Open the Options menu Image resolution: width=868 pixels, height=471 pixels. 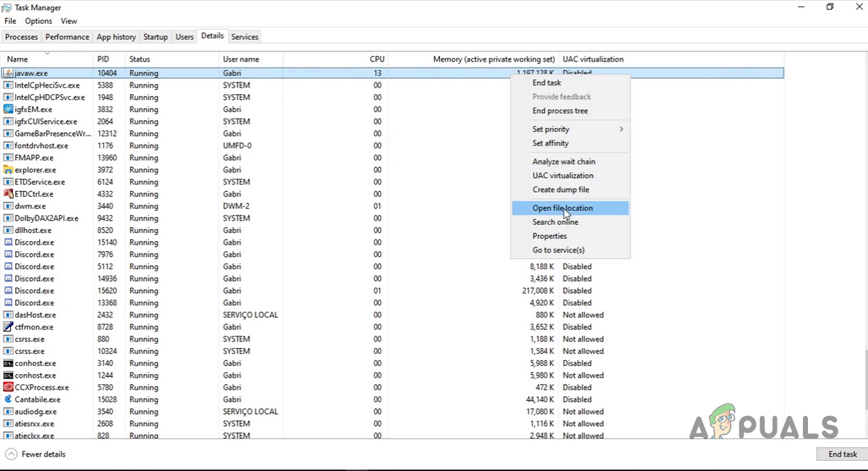pyautogui.click(x=38, y=21)
